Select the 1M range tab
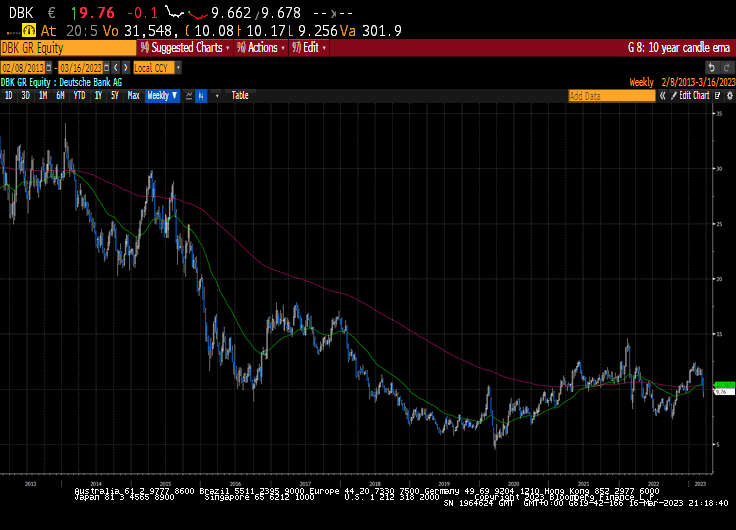 point(43,96)
